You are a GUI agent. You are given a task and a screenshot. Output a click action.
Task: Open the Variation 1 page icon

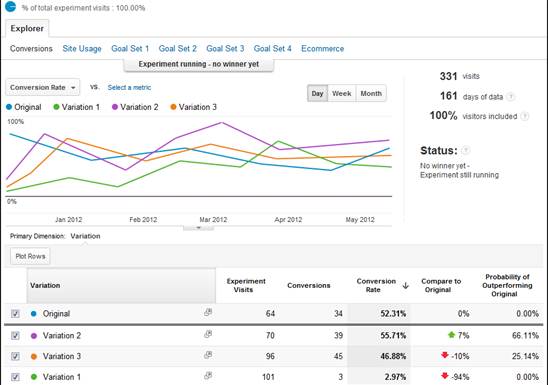point(208,376)
